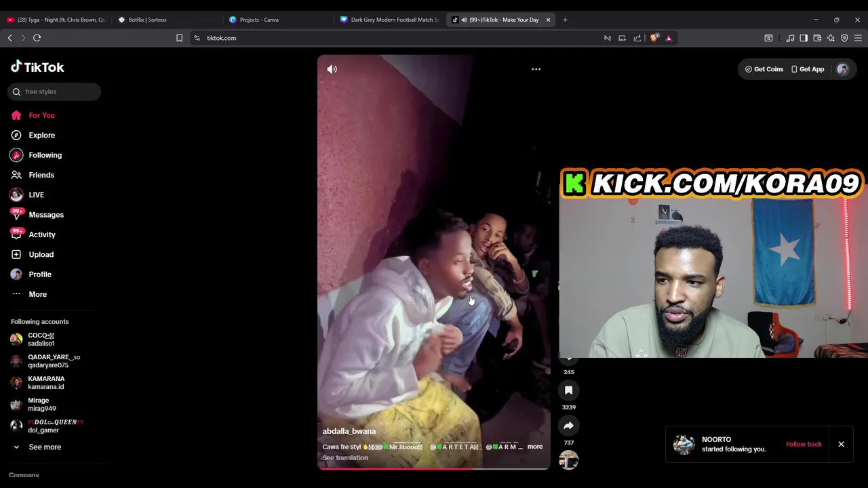Switch to the Tyga - Night YouTube tab
This screenshot has height=488, width=868.
[x=56, y=20]
